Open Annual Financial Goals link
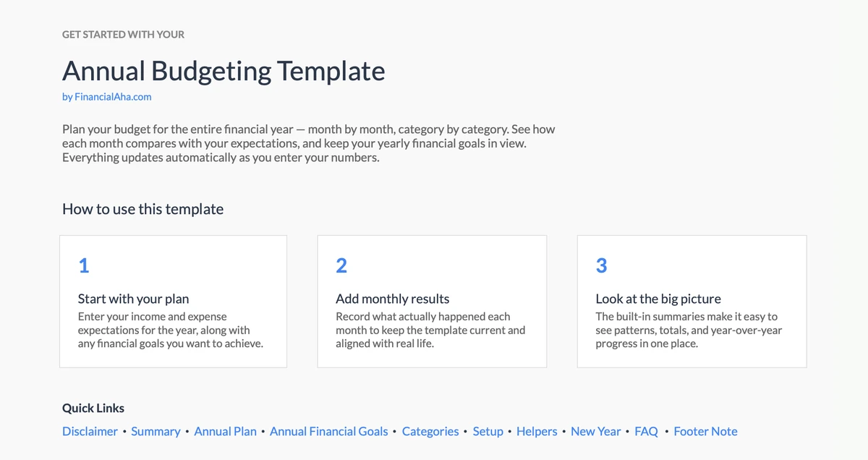868x460 pixels. pos(328,431)
